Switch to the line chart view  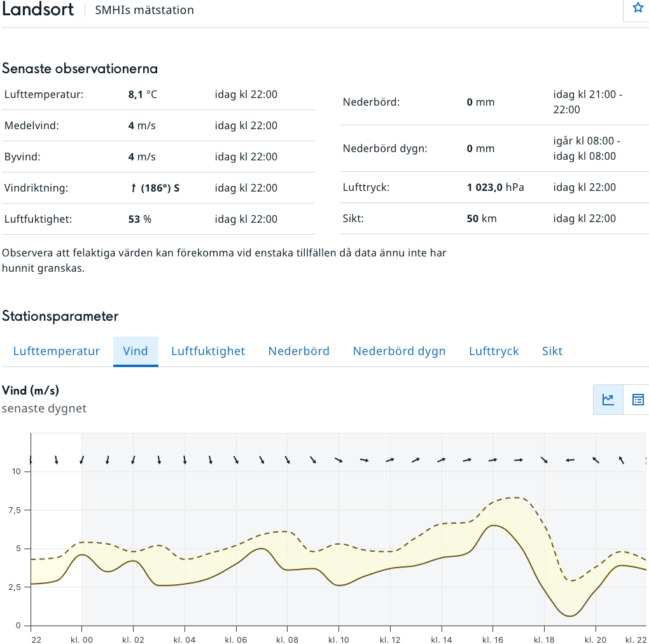pyautogui.click(x=608, y=400)
